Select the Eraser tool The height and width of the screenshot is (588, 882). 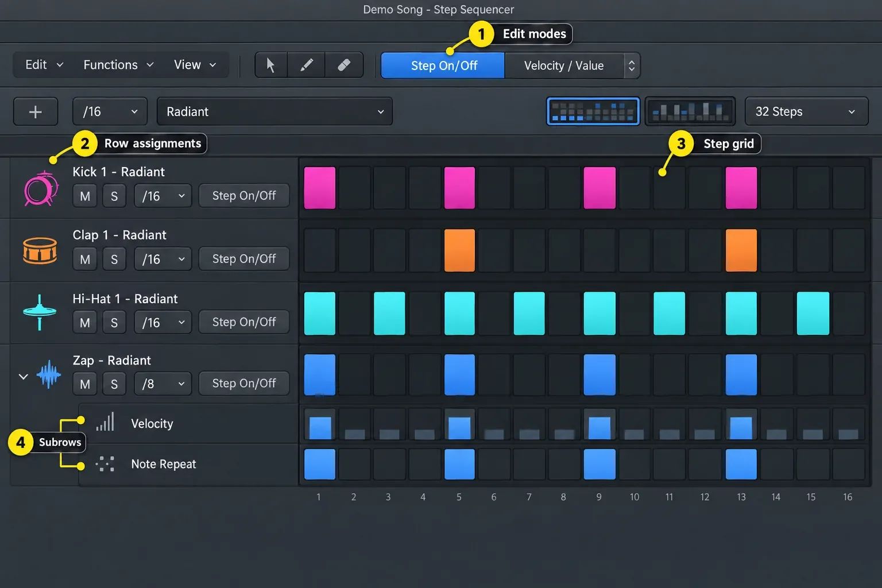tap(344, 65)
